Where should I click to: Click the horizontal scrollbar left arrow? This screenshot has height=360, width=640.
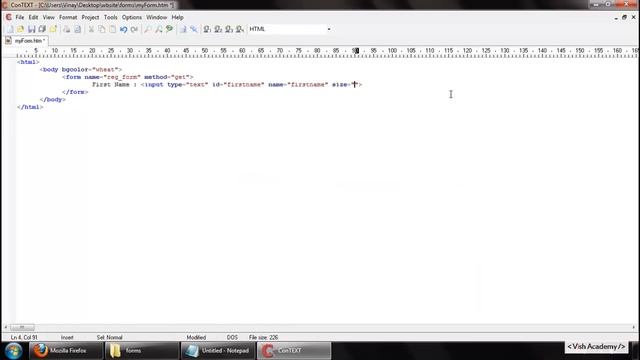point(5,327)
